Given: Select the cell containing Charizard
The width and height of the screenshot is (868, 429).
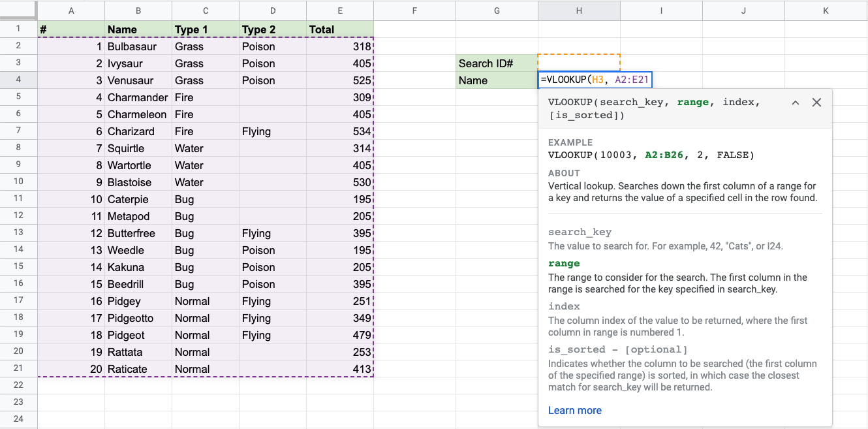Looking at the screenshot, I should pos(138,131).
